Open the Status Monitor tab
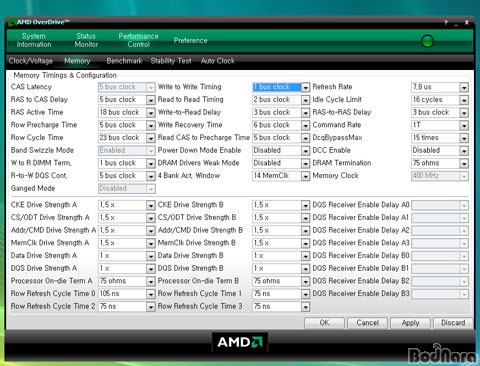 click(x=86, y=40)
